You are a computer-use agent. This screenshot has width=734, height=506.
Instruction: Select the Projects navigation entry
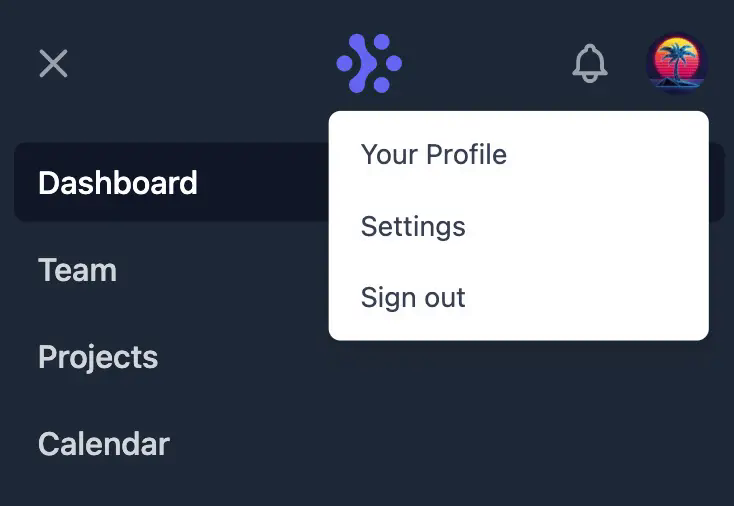point(98,358)
